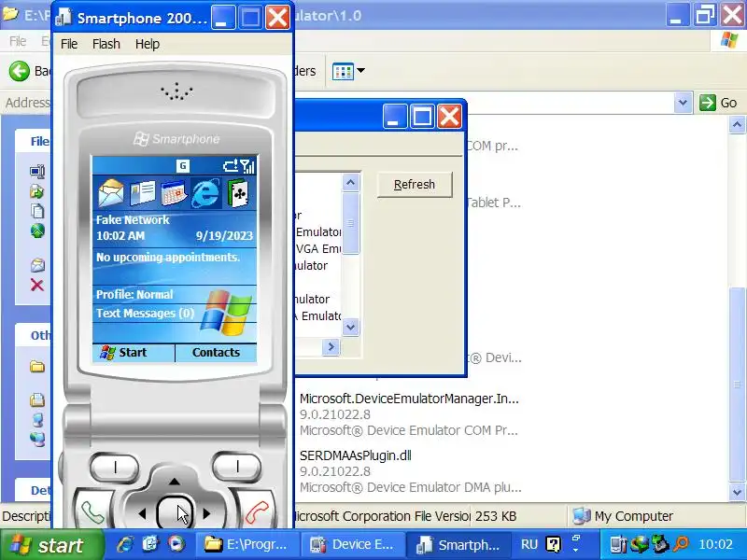Screen dimensions: 747x560
Task: Tap the G network indicator on phone
Action: coord(182,166)
